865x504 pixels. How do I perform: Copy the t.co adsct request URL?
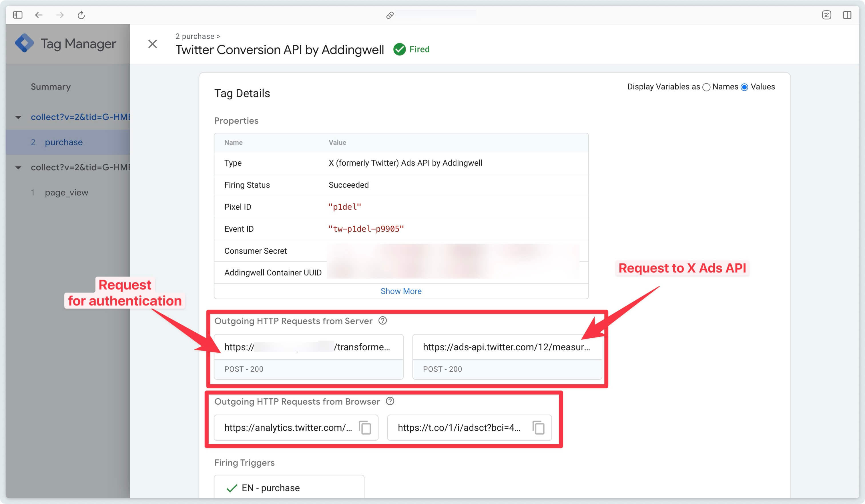tap(539, 427)
